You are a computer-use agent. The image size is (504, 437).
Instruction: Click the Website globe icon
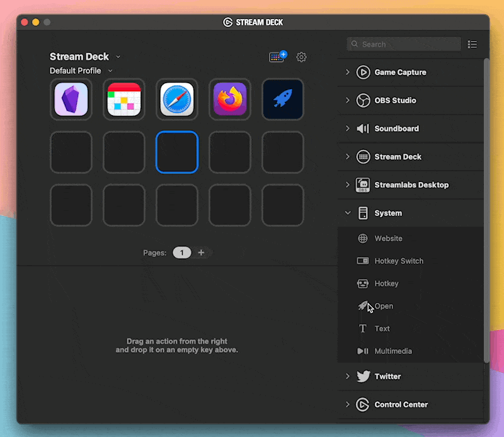pyautogui.click(x=363, y=239)
